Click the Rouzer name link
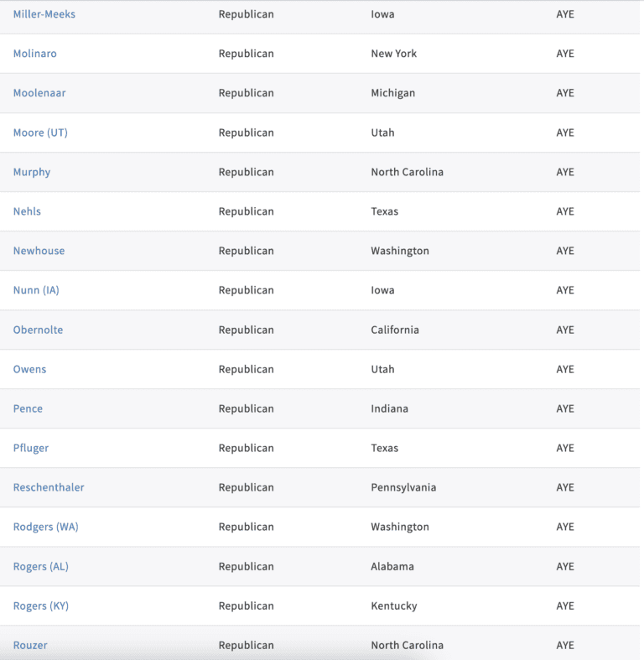The image size is (644, 660). click(x=30, y=645)
